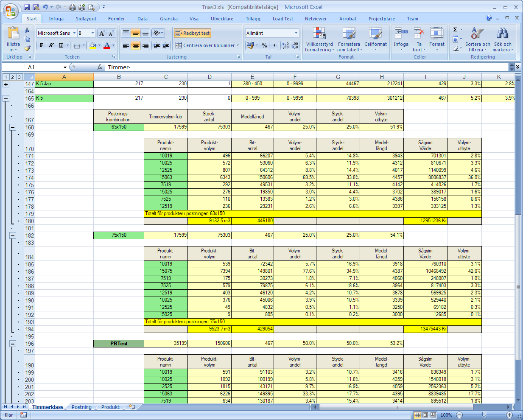
Task: Toggle italic (K) formatting
Action: coord(51,45)
